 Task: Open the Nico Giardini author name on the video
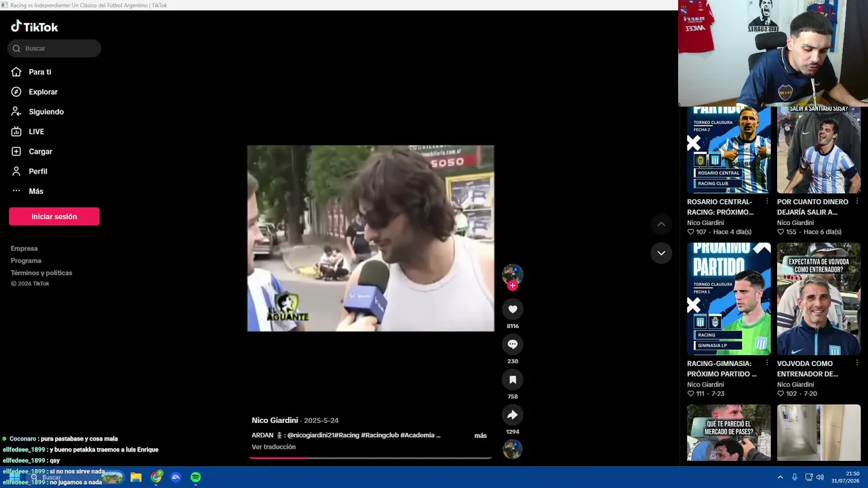(275, 420)
